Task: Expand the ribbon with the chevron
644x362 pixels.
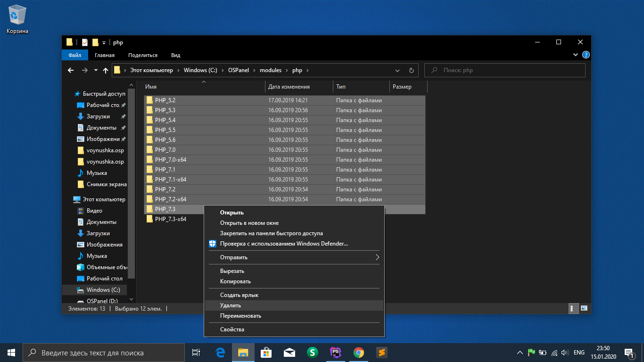Action: click(575, 55)
